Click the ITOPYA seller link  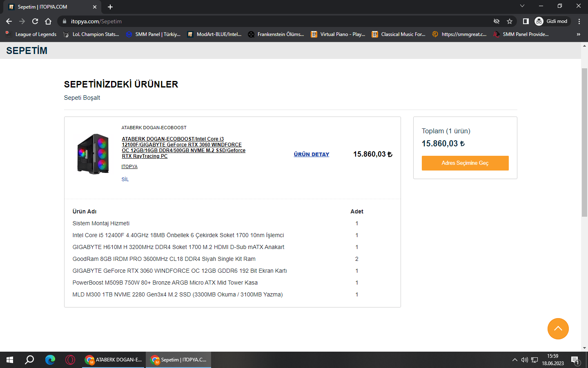(129, 166)
